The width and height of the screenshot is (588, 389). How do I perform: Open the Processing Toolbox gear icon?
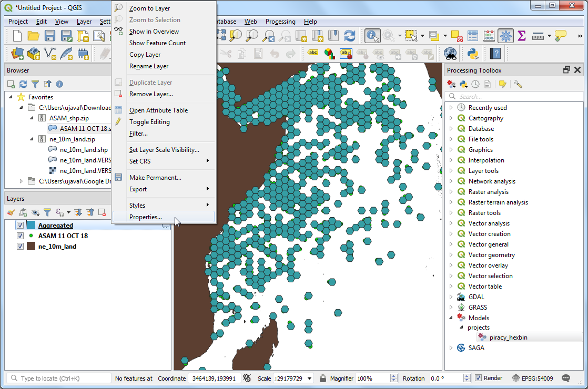pos(505,36)
